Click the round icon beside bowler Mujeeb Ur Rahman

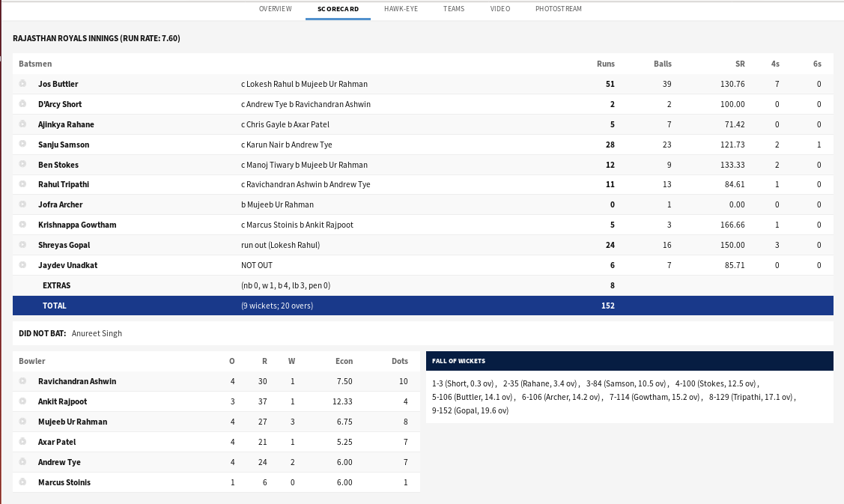(22, 421)
